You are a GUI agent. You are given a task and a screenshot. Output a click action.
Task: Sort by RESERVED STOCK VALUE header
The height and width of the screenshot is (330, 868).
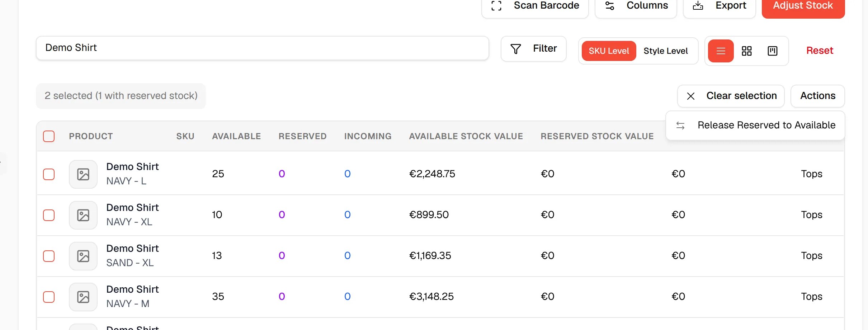pos(597,136)
